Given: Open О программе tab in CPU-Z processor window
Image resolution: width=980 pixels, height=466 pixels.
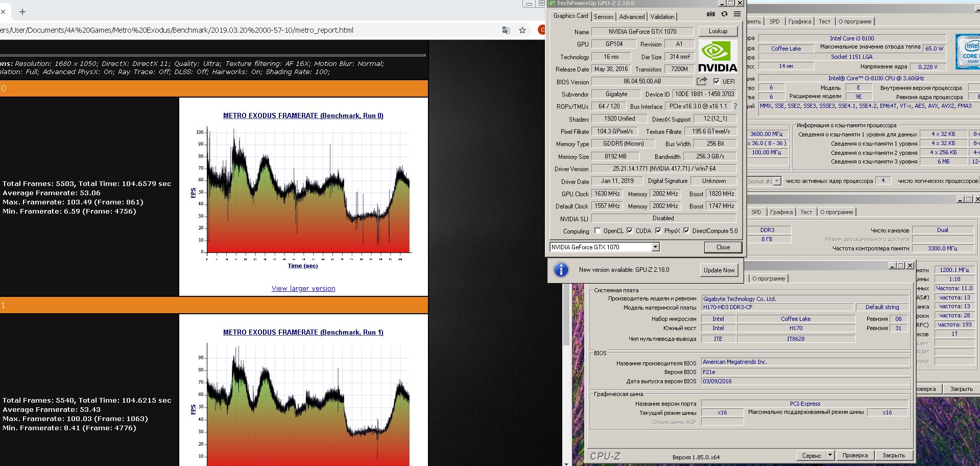Looking at the screenshot, I should 855,21.
